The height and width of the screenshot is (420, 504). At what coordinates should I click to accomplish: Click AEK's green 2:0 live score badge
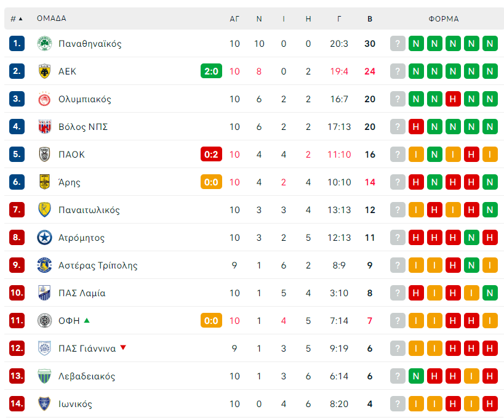pos(210,71)
